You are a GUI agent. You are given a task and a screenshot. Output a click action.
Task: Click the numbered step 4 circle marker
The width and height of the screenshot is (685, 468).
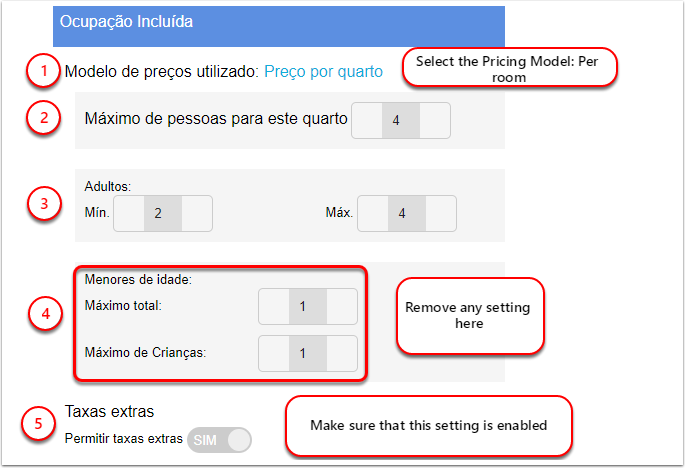tap(41, 313)
